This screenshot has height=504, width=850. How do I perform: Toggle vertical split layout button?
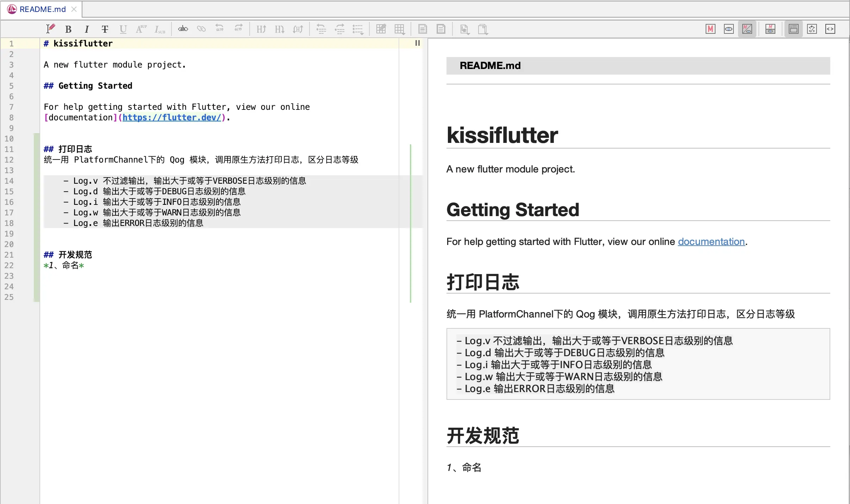[x=770, y=29]
